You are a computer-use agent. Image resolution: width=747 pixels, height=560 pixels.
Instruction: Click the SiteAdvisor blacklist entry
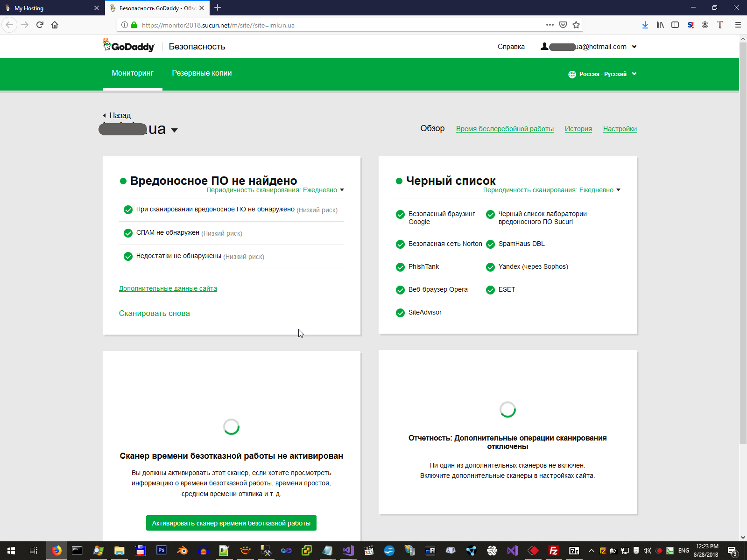[x=418, y=313]
